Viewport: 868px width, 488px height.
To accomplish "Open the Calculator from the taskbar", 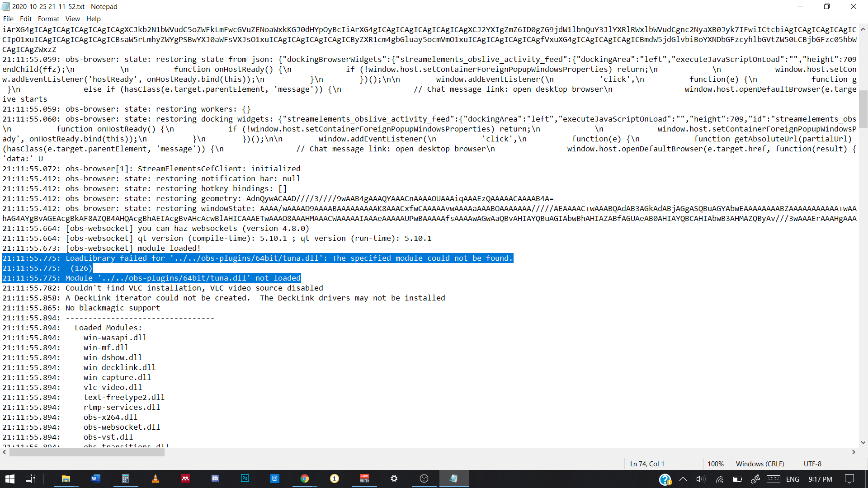I will coord(125,479).
